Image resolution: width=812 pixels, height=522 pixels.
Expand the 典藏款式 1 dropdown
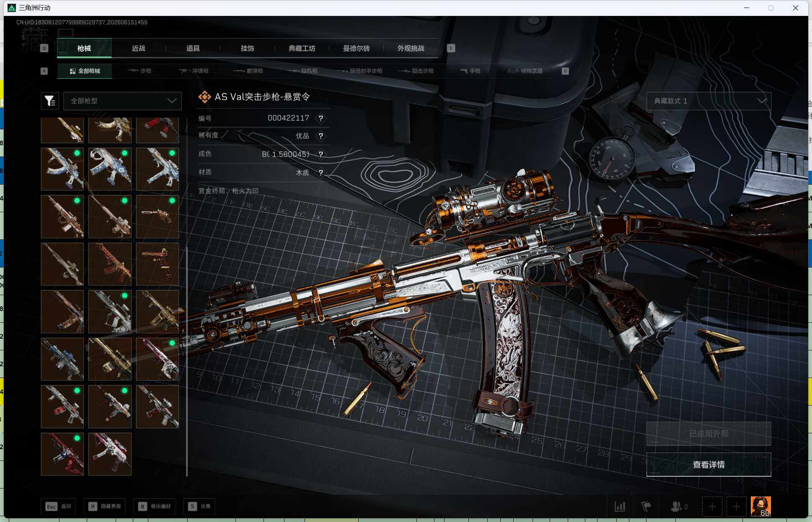[x=709, y=101]
